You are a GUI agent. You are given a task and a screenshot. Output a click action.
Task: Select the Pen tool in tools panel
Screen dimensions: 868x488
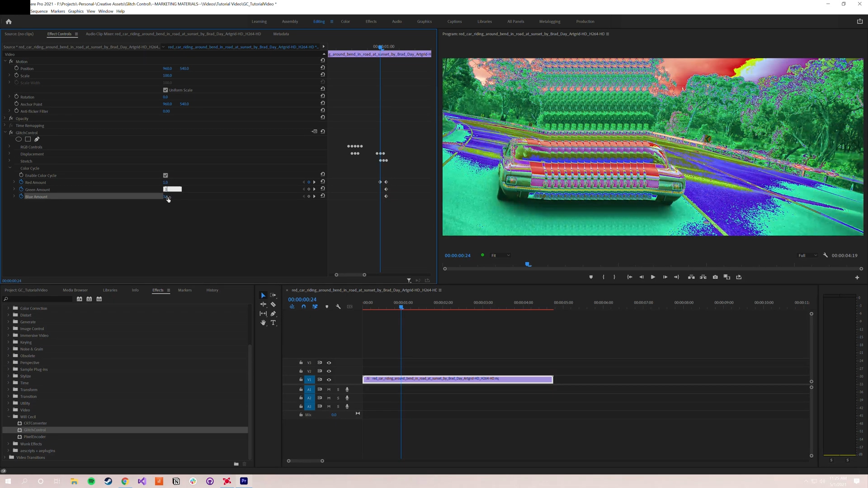[273, 314]
